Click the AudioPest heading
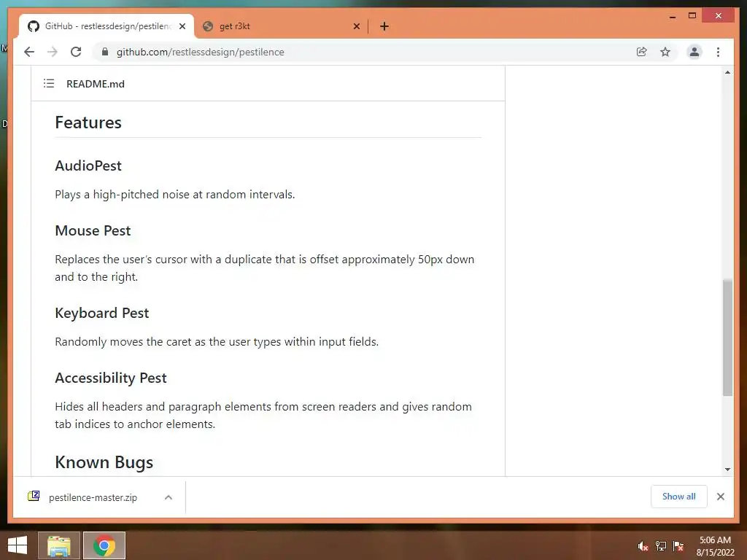The image size is (747, 560). coord(88,166)
